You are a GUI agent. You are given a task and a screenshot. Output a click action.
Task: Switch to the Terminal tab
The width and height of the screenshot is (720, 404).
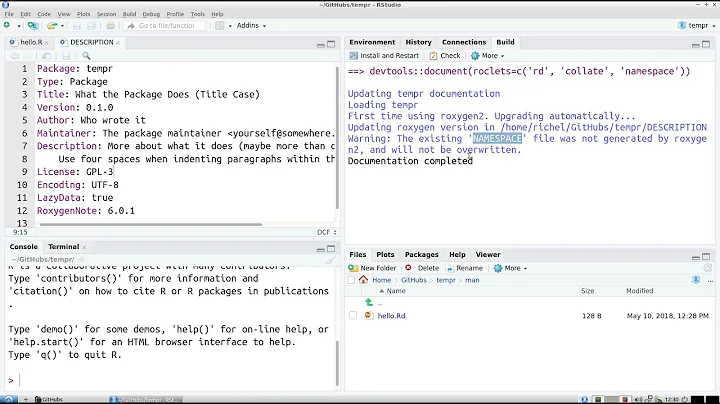(x=63, y=247)
